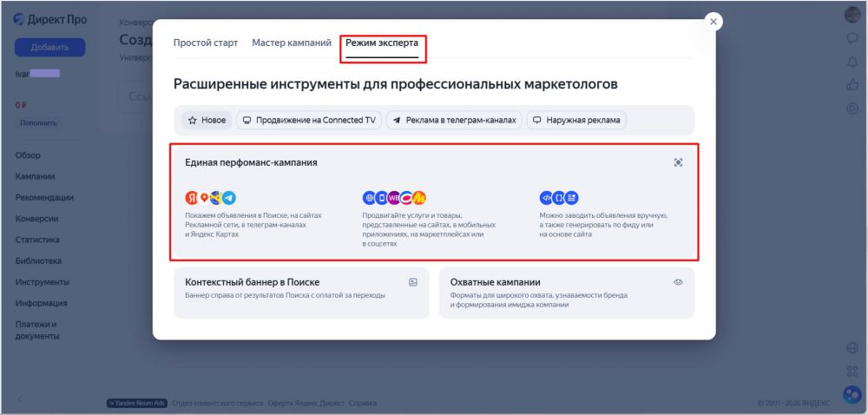Open the notifications bell icon
Screen dimensions: 868x415
(852, 62)
